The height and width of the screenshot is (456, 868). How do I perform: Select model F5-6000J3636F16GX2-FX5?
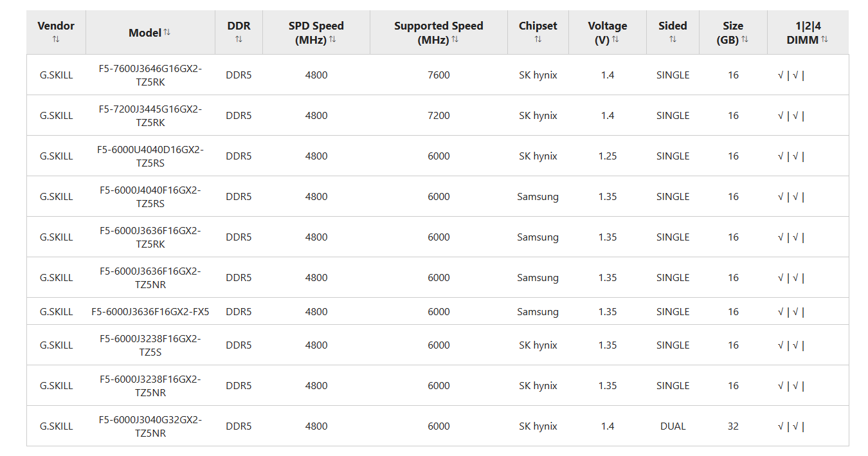150,311
